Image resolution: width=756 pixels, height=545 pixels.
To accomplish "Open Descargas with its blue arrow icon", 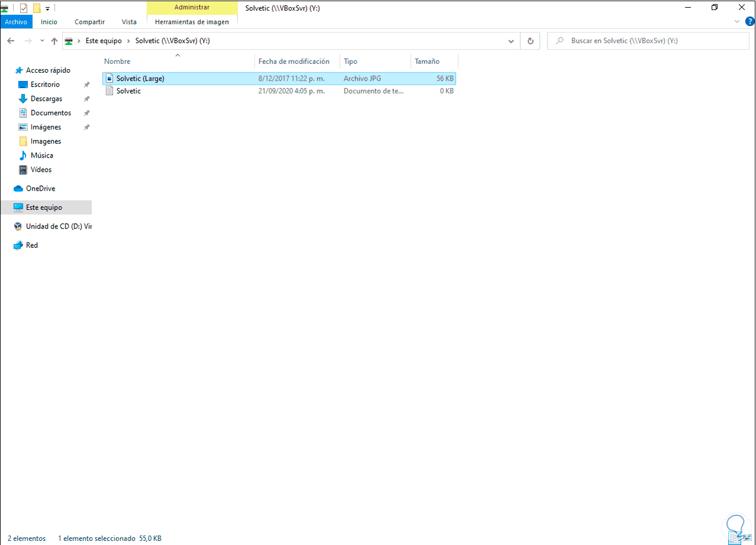I will pos(23,99).
